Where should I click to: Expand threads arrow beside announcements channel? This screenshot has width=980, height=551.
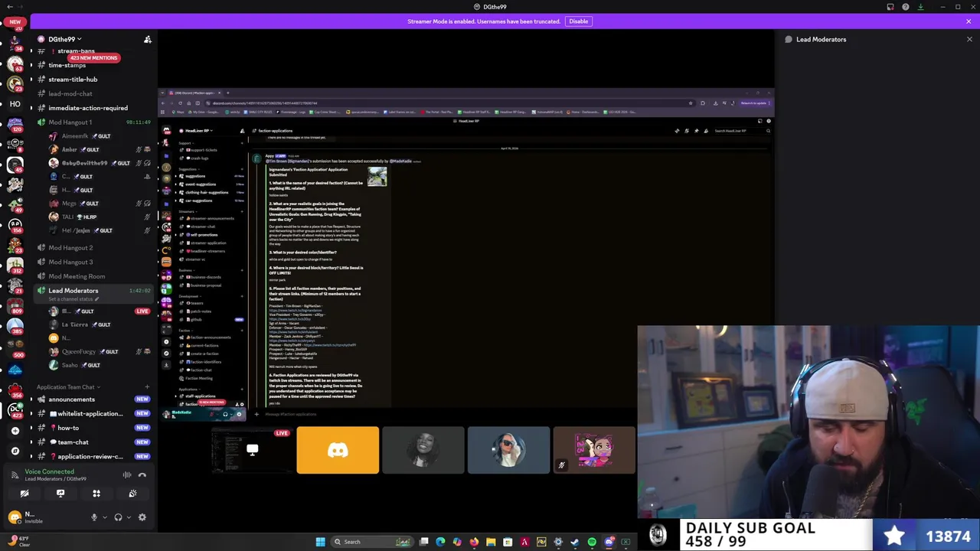click(x=31, y=399)
